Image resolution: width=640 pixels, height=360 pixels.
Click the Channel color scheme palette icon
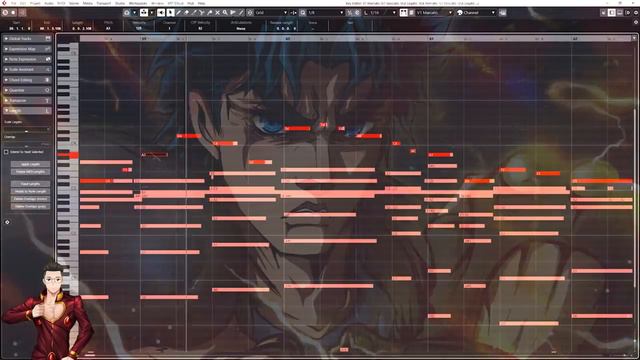pos(460,13)
